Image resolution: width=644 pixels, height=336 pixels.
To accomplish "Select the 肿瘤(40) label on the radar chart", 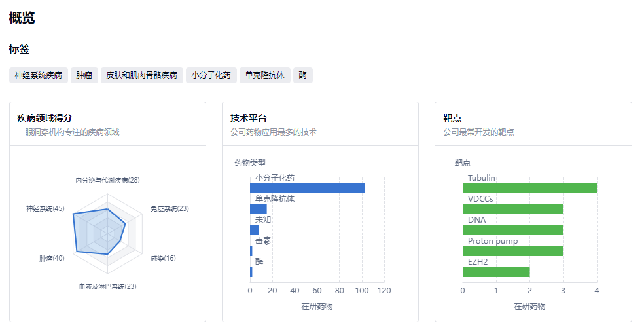I will [x=52, y=259].
